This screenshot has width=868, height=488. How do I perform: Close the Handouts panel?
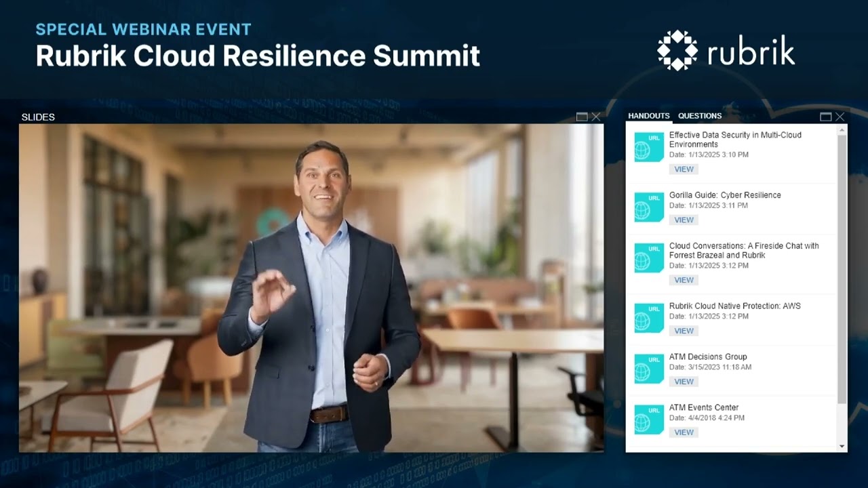pyautogui.click(x=840, y=117)
